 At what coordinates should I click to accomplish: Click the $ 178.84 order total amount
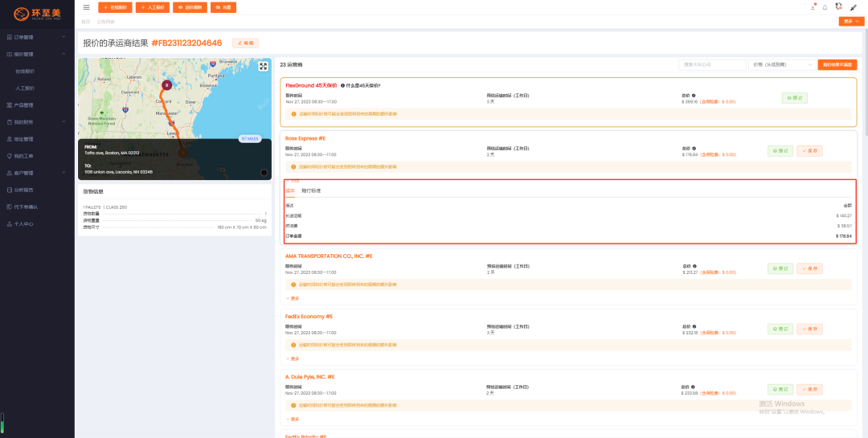coord(844,236)
